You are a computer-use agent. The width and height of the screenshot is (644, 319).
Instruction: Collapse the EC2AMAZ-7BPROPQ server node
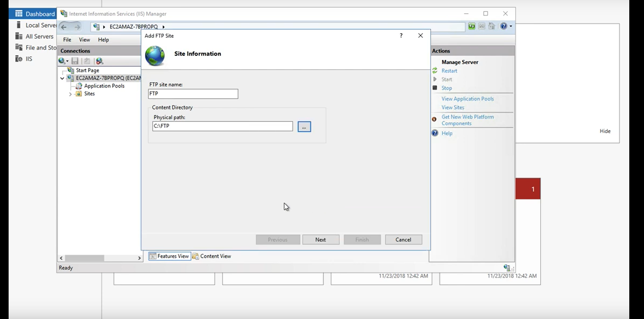(x=62, y=78)
